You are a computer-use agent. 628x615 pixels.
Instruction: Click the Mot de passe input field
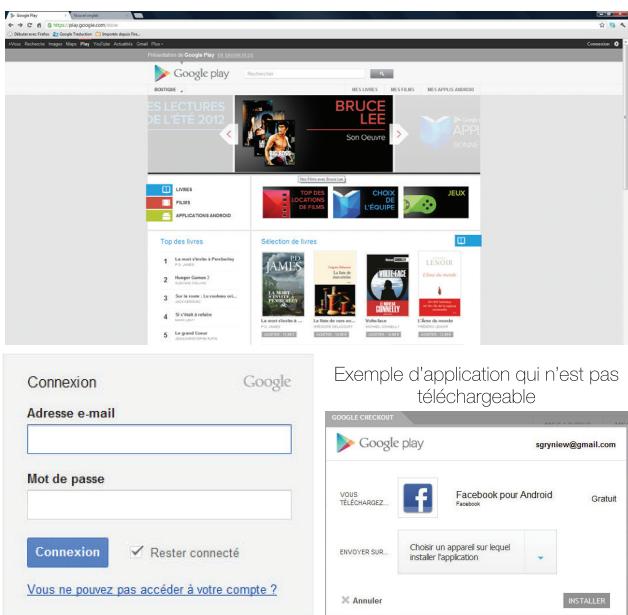point(159,504)
